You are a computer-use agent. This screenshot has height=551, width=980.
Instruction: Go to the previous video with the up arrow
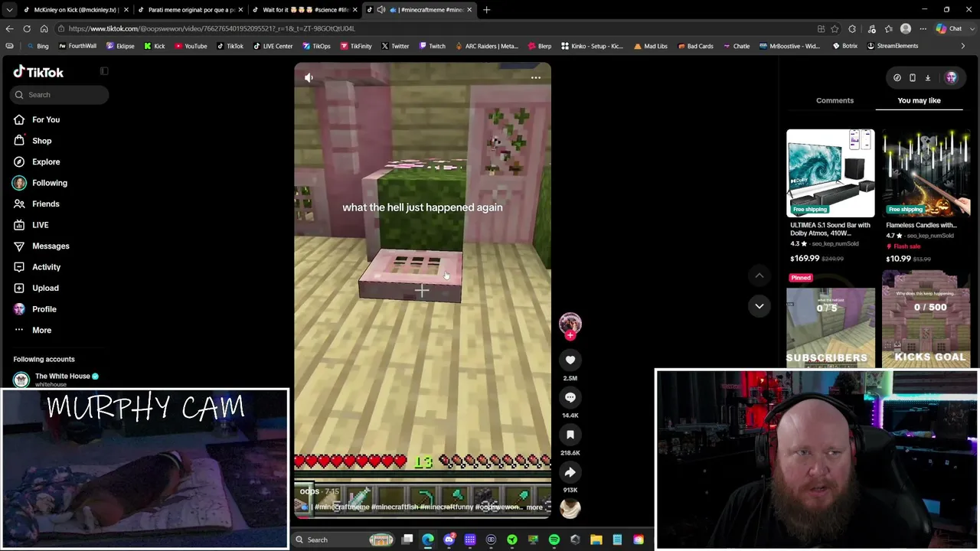coord(759,275)
